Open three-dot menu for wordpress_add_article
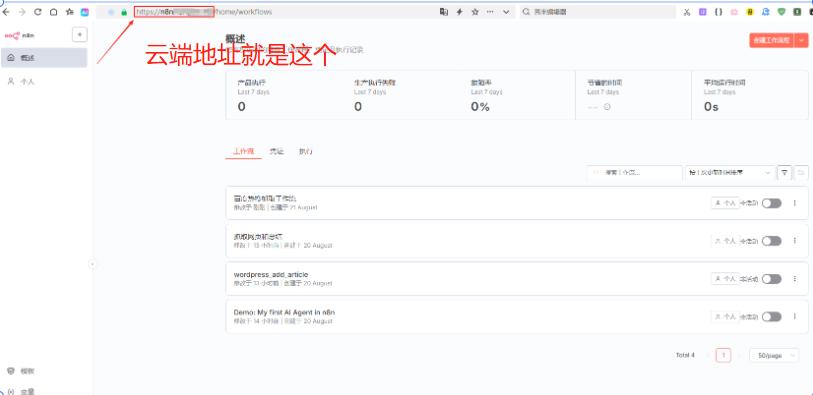Image resolution: width=813 pixels, height=395 pixels. [x=794, y=279]
